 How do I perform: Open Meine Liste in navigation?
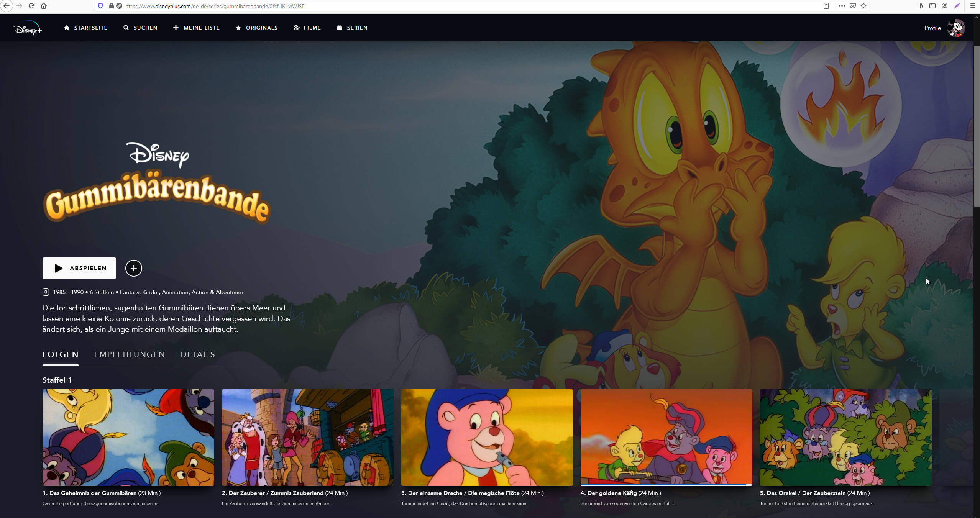(196, 28)
